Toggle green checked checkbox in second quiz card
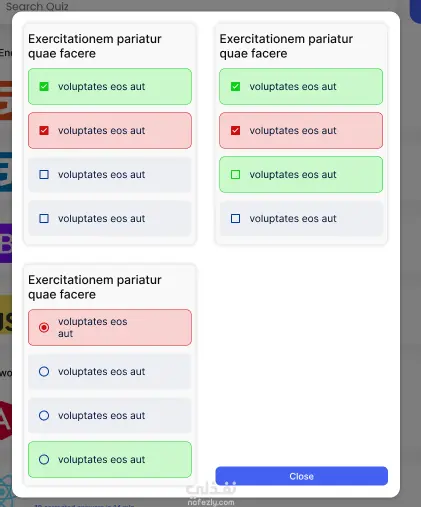This screenshot has width=421, height=507. [235, 87]
